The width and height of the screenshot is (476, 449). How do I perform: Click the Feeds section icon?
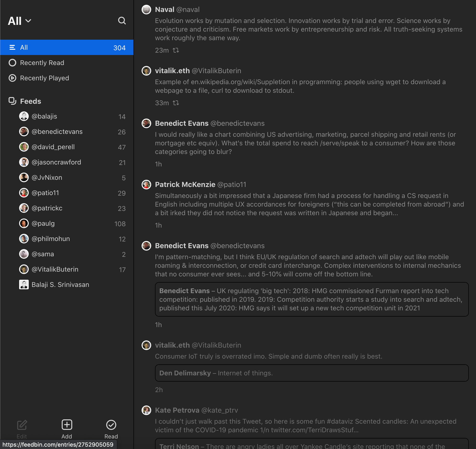coord(12,101)
